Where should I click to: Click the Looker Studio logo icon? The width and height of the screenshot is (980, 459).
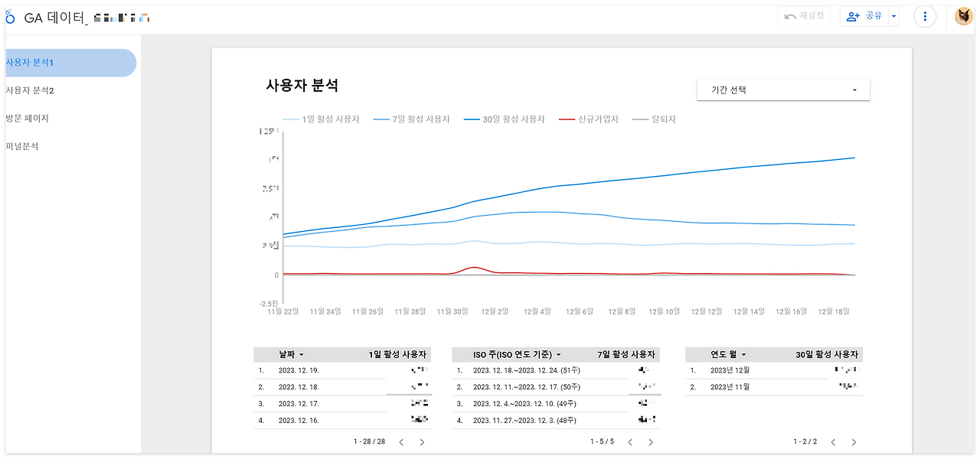(9, 16)
